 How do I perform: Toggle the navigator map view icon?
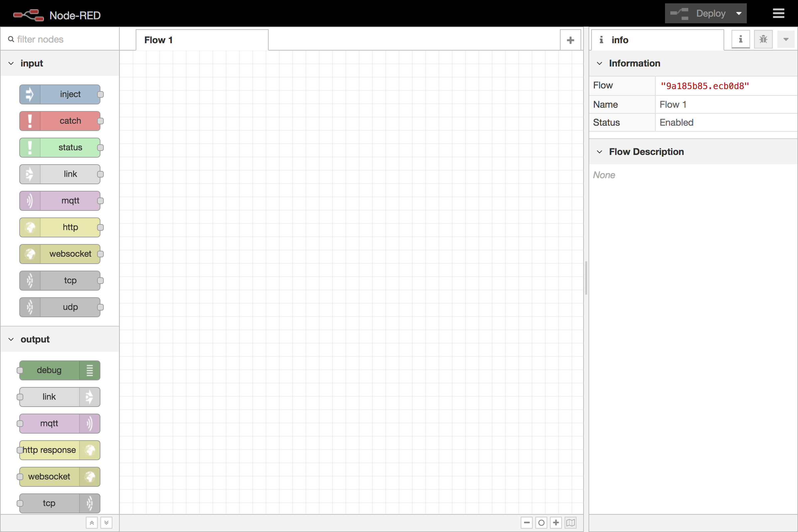(x=571, y=522)
